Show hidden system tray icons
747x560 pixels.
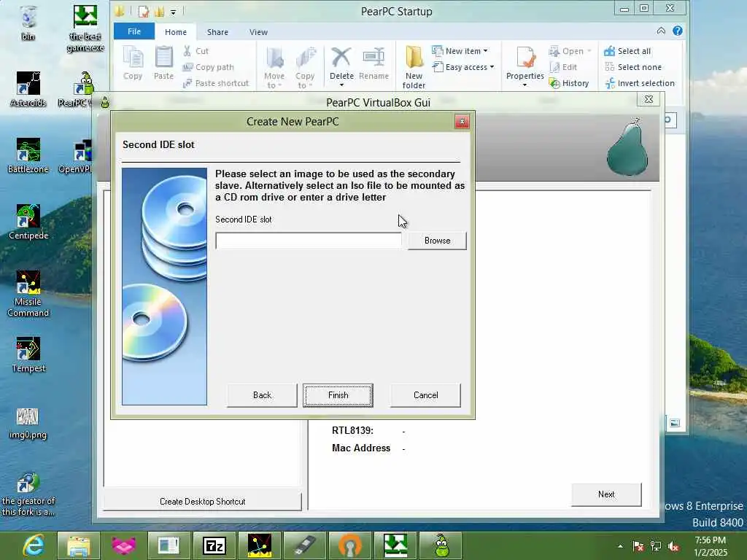pyautogui.click(x=620, y=546)
